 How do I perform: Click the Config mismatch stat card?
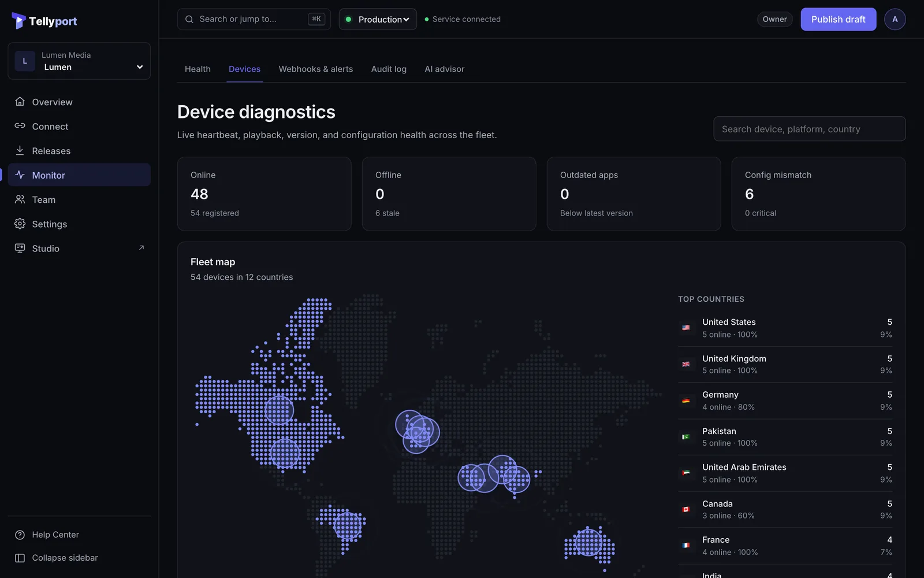click(x=819, y=194)
